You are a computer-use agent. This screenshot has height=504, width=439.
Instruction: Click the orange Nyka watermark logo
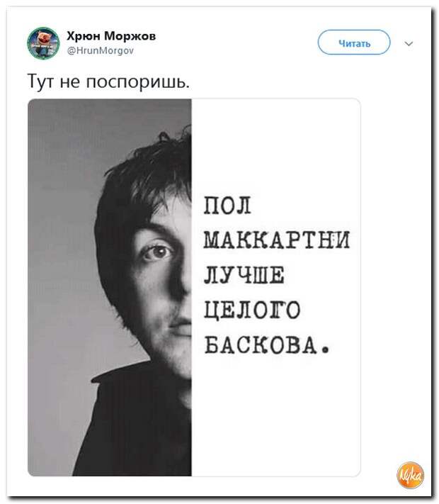[x=411, y=475]
